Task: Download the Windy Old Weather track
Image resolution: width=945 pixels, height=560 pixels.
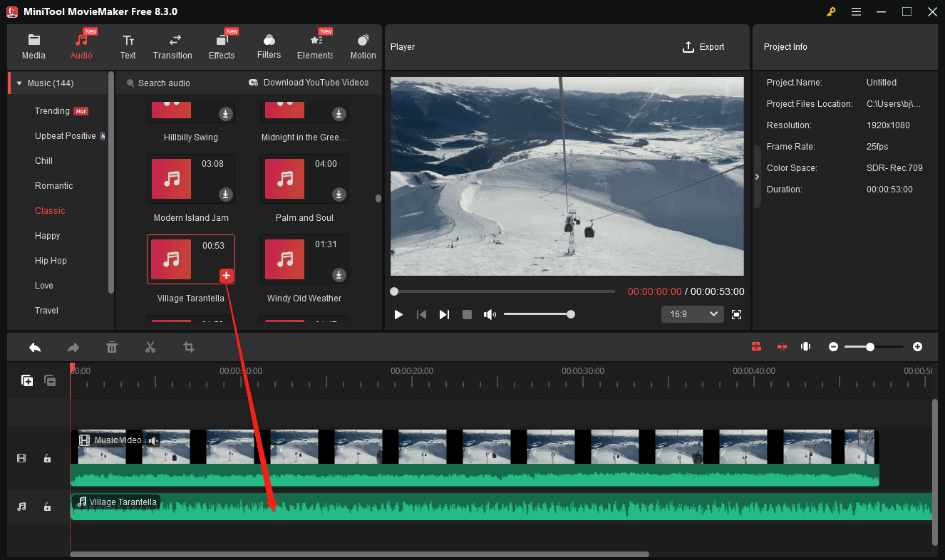Action: pyautogui.click(x=339, y=275)
